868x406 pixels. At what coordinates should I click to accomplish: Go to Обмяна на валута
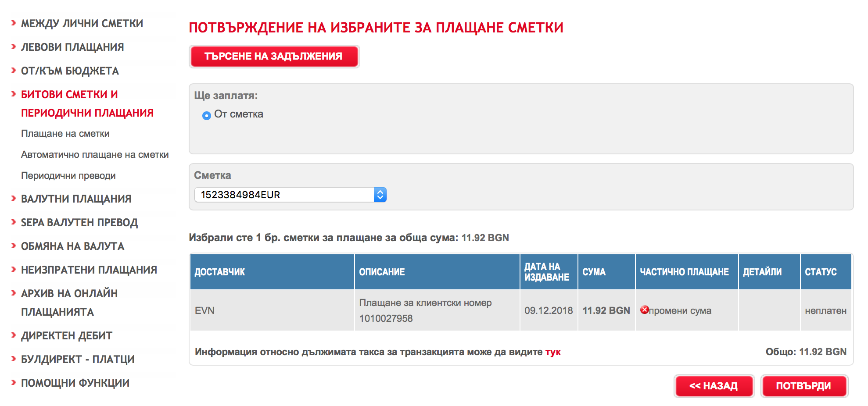tap(73, 246)
